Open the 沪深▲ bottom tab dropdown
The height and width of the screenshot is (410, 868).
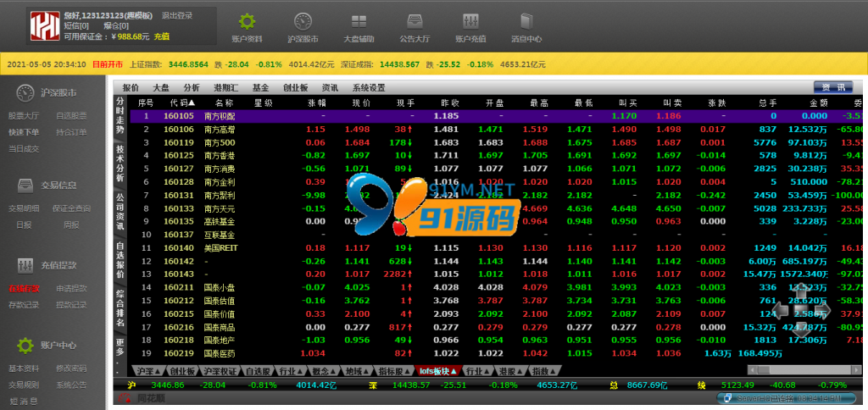(x=148, y=371)
